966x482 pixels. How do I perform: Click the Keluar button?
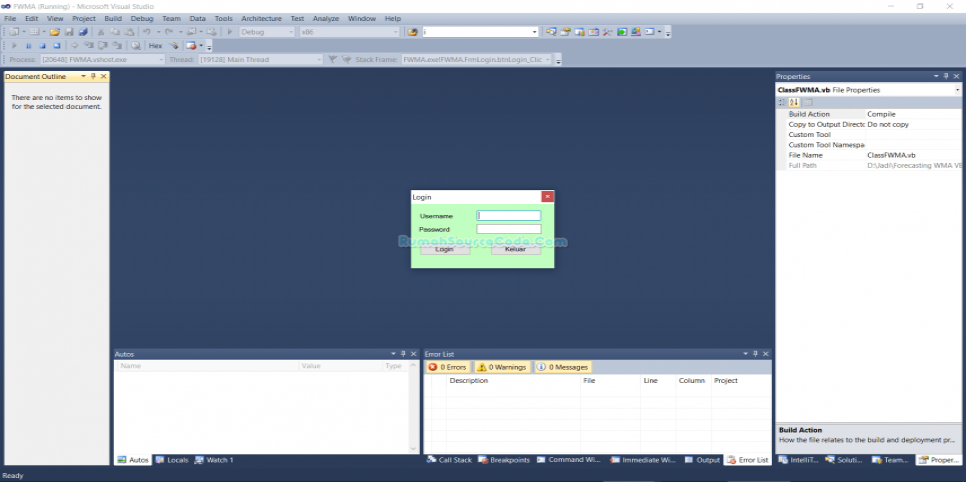click(515, 249)
